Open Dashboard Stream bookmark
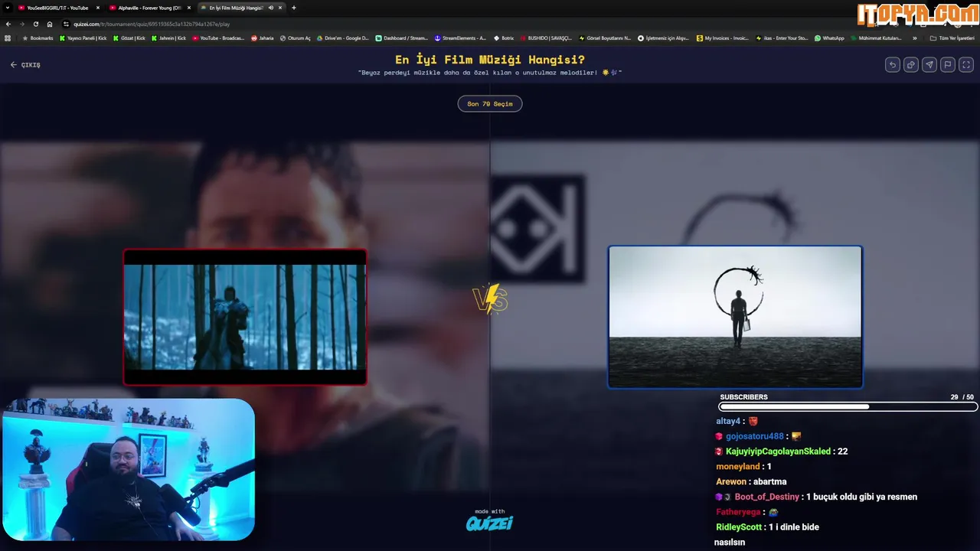980x551 pixels. (402, 37)
